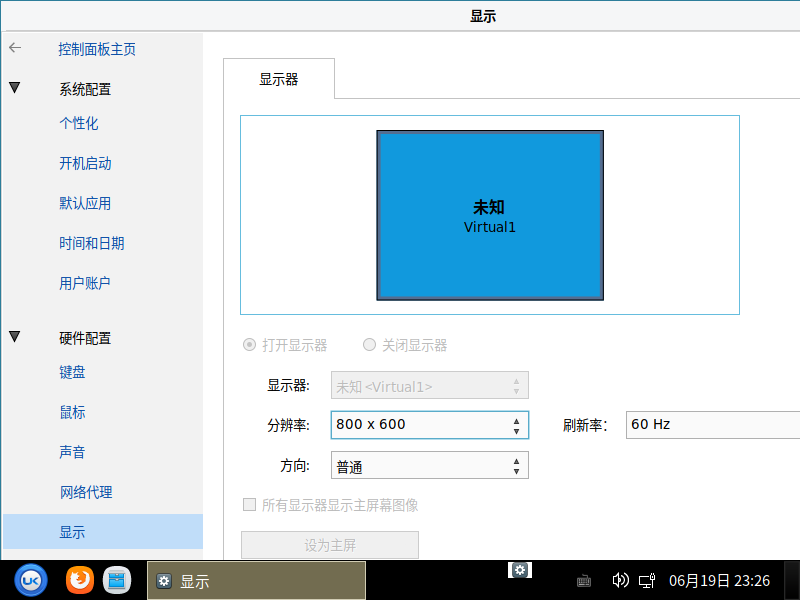Open the keyboard tray icon
800x600 pixels.
coord(584,581)
